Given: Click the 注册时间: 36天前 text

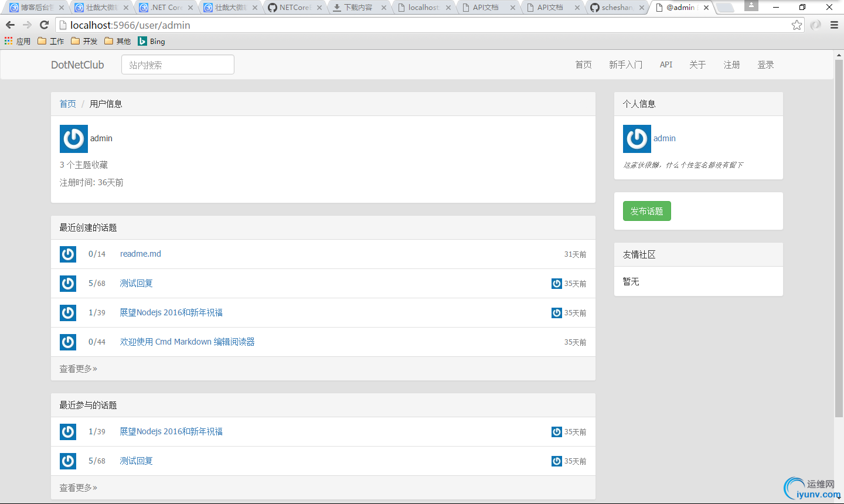Looking at the screenshot, I should pos(91,182).
